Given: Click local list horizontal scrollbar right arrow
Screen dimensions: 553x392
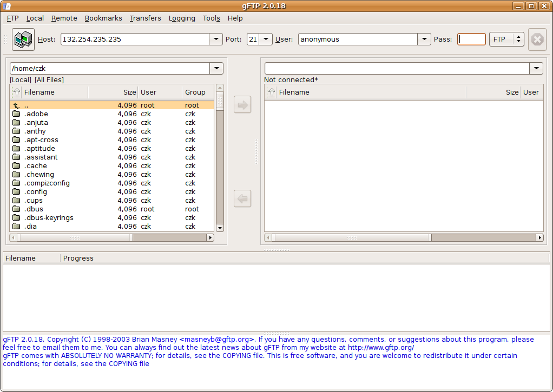Looking at the screenshot, I should point(210,237).
